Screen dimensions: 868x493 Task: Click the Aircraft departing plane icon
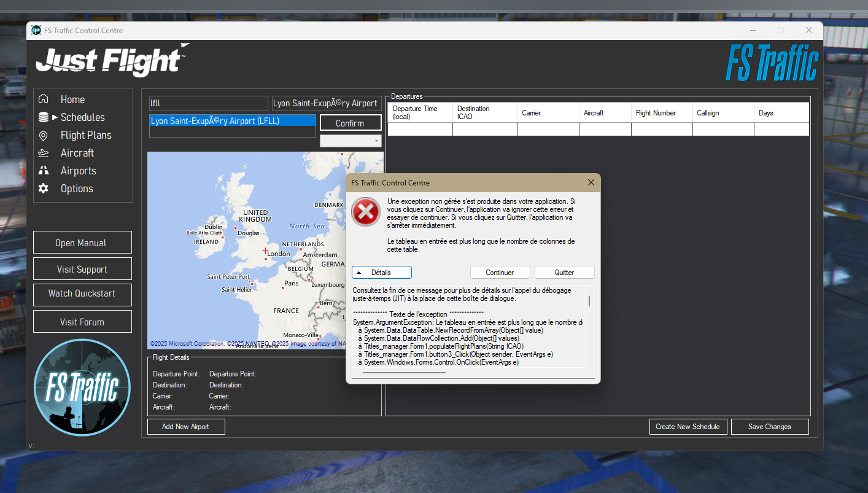(43, 153)
